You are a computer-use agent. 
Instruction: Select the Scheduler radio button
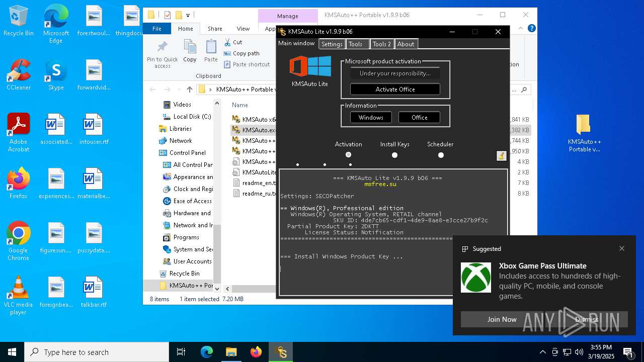click(x=441, y=155)
